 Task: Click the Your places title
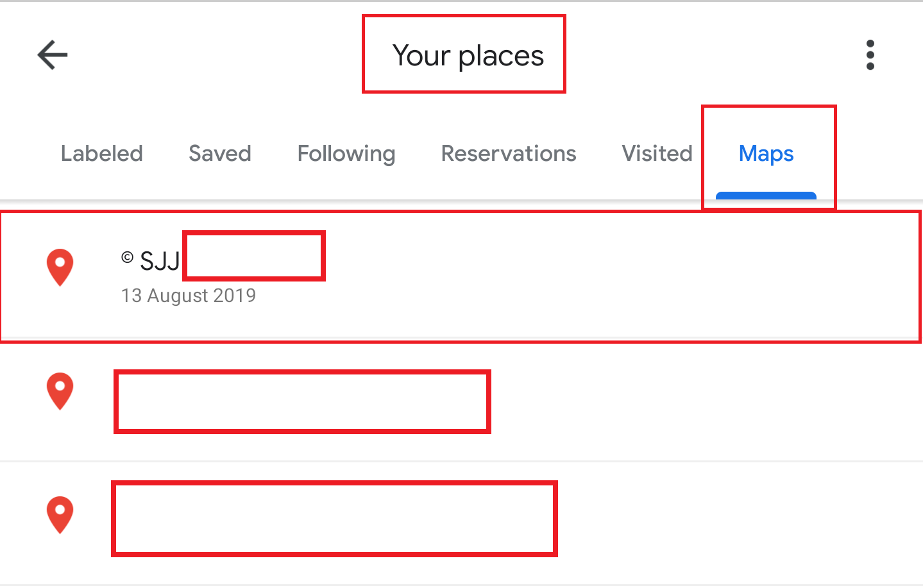(468, 56)
